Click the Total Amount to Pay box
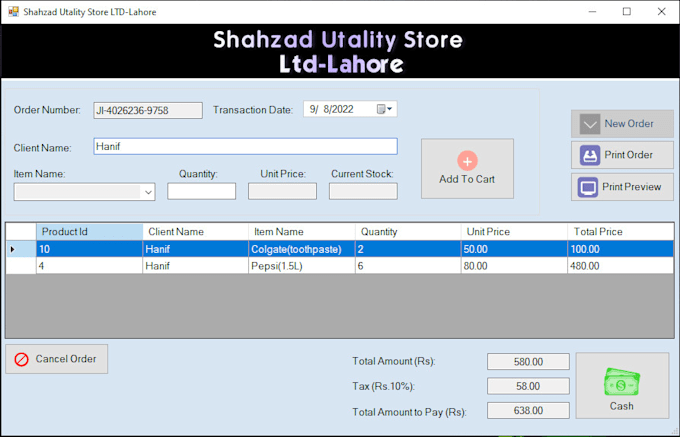 point(528,410)
